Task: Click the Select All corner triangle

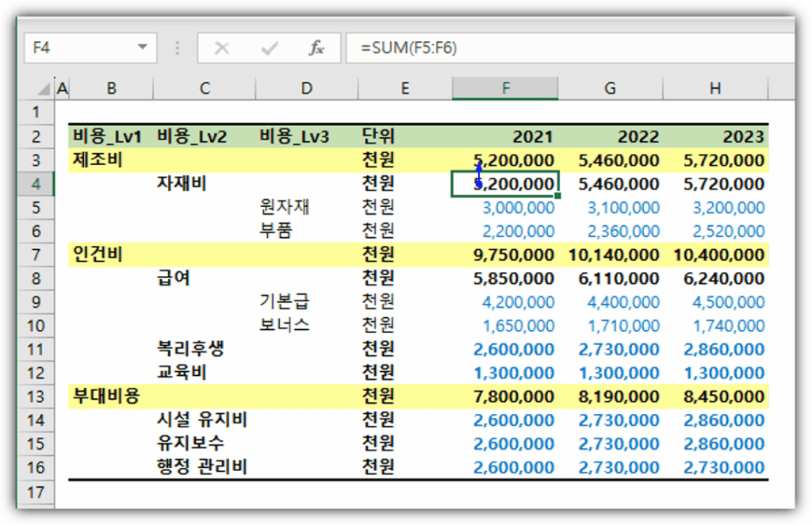Action: [x=44, y=89]
